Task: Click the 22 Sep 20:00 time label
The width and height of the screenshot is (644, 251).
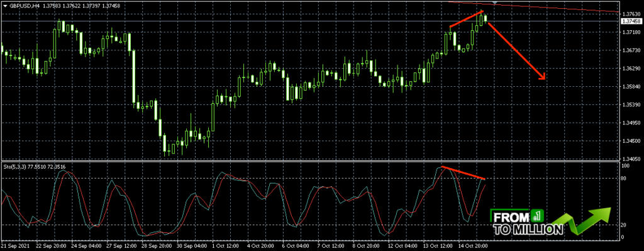Action: (x=51, y=246)
